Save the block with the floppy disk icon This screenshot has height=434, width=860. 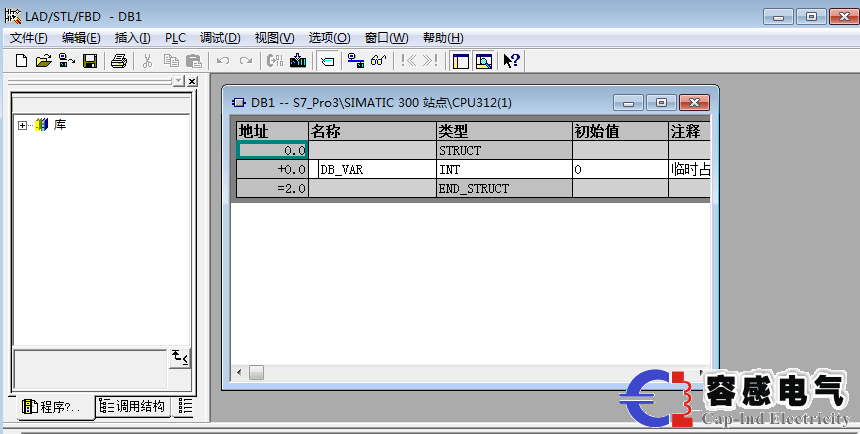click(90, 61)
